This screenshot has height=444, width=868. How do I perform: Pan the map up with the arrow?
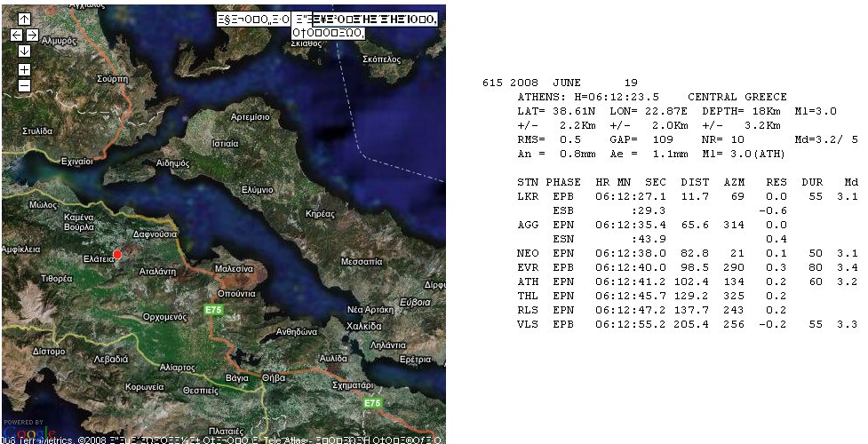(x=24, y=19)
